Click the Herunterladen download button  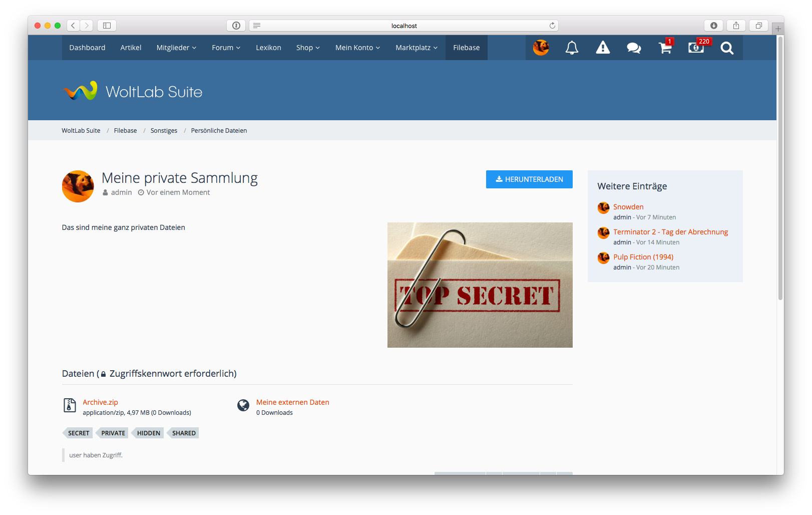[x=529, y=179]
